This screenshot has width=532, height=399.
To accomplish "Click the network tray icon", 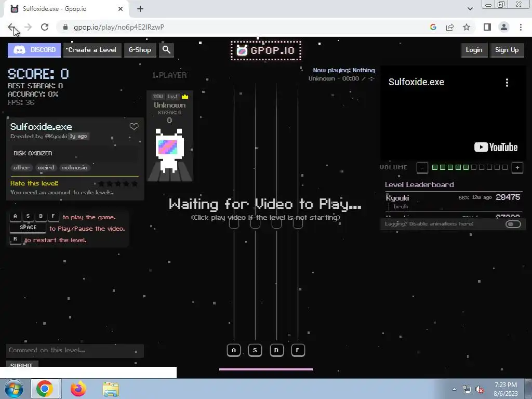I will pos(467,390).
